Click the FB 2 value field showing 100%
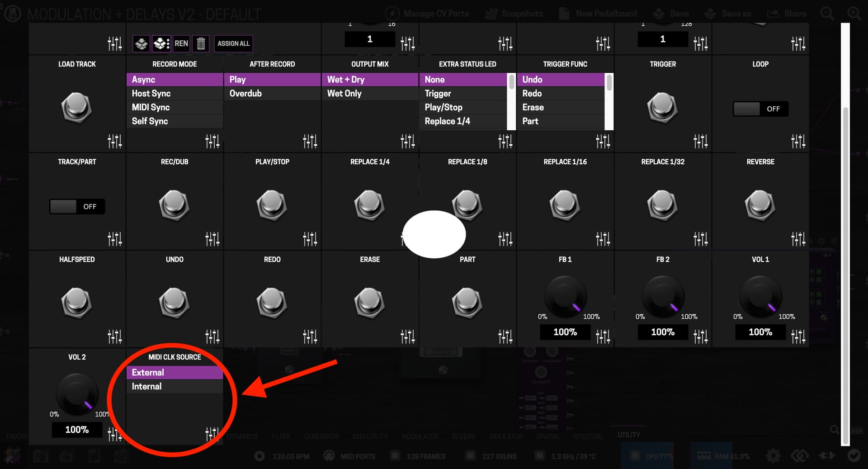This screenshot has width=868, height=469. coord(662,332)
